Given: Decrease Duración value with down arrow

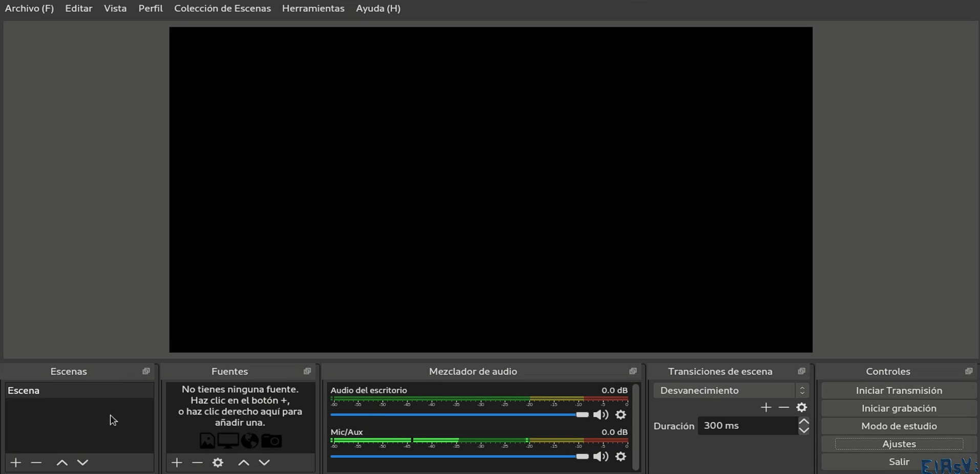Looking at the screenshot, I should point(804,430).
